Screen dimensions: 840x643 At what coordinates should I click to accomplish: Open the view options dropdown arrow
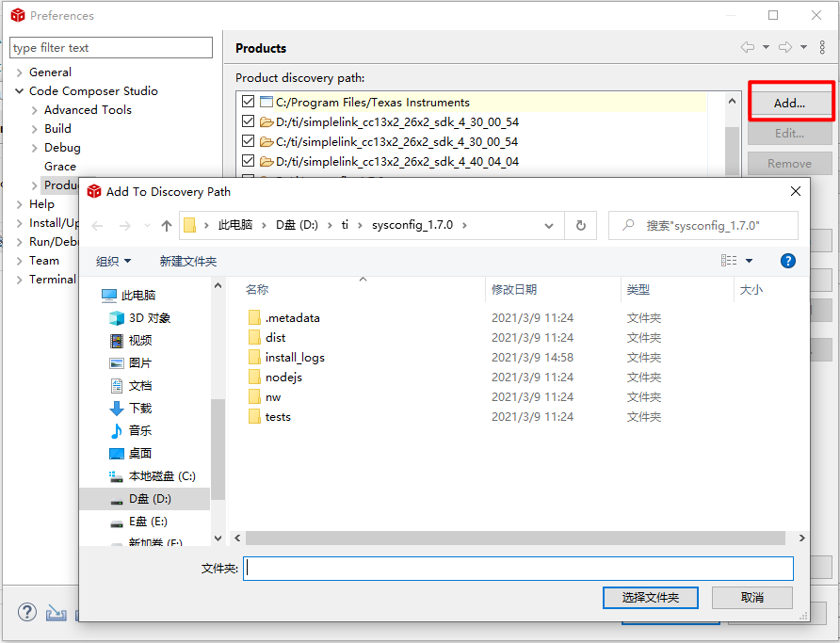coord(749,261)
